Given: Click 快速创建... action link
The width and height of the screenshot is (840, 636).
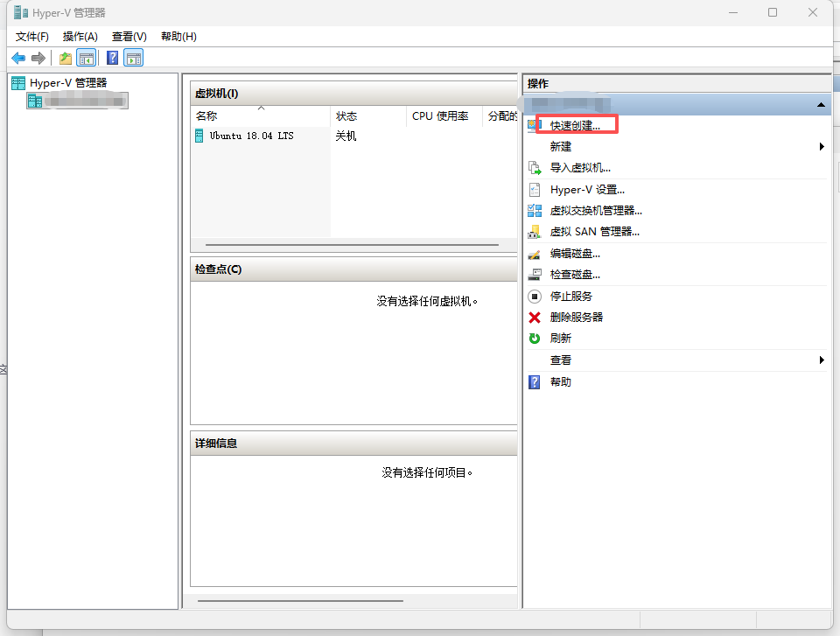Looking at the screenshot, I should click(576, 125).
